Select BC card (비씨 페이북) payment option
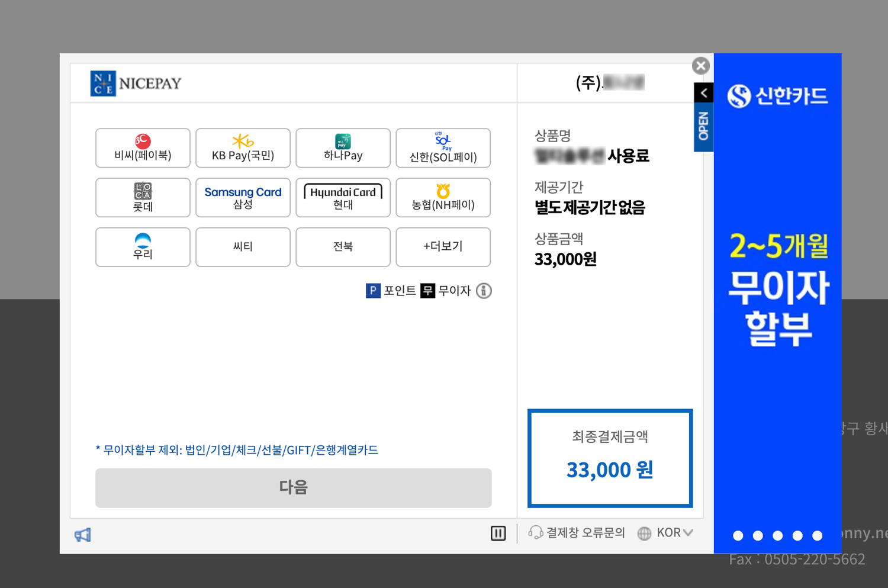888x588 pixels. 143,148
